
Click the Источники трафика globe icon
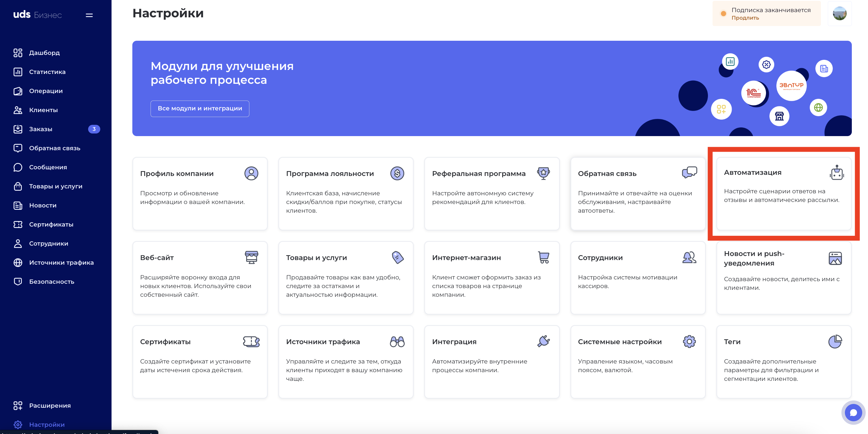(x=18, y=262)
